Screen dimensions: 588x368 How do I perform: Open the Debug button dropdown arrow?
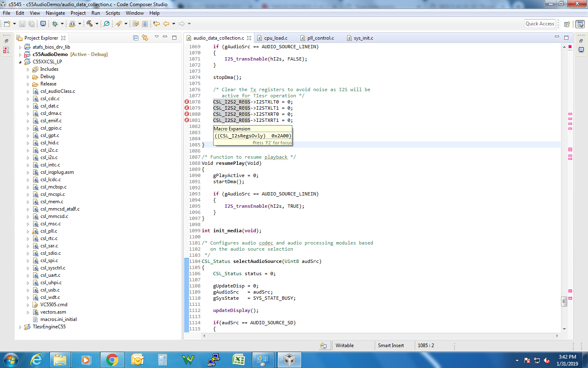pos(62,24)
